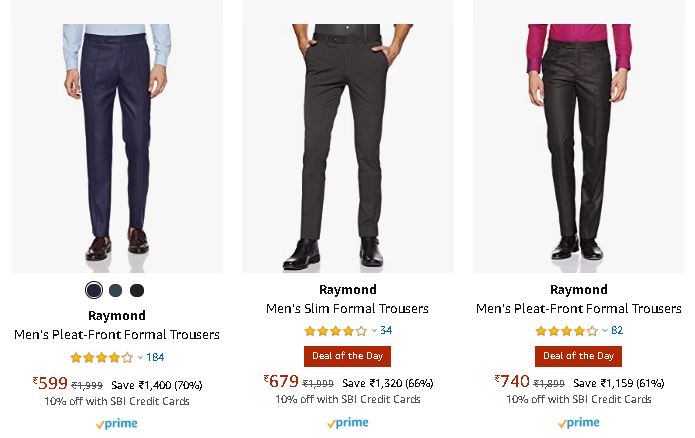Open the Men's Slim Formal Trousers product title

(347, 309)
